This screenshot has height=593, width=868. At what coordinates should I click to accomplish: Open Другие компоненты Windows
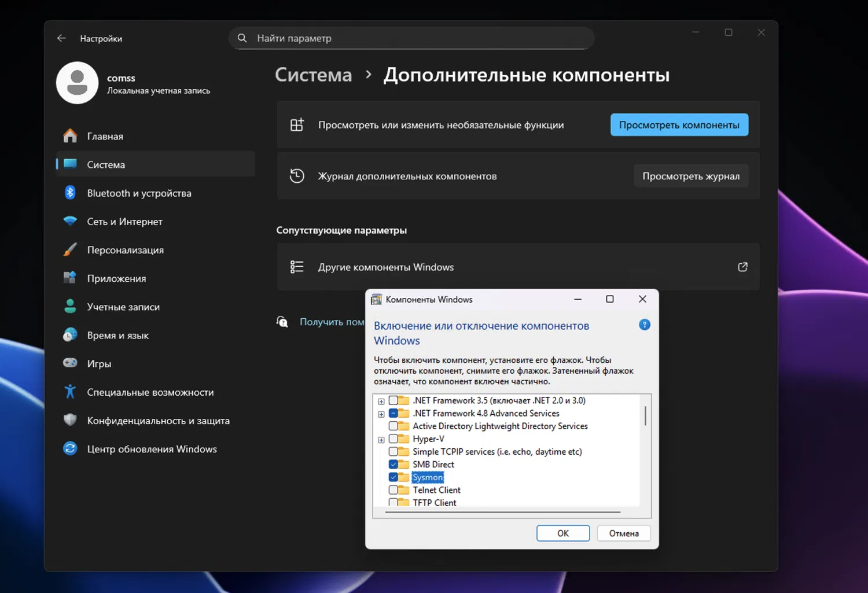point(518,267)
